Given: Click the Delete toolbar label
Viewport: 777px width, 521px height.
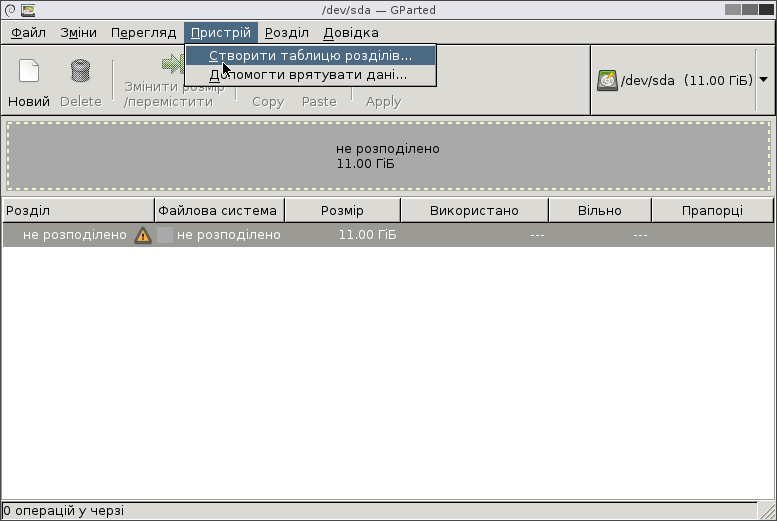Looking at the screenshot, I should tap(81, 102).
